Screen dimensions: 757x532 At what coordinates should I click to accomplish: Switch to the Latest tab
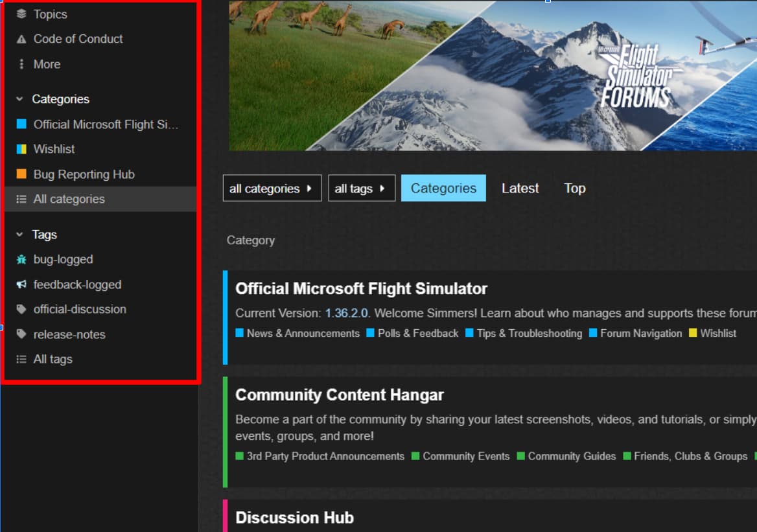tap(520, 188)
